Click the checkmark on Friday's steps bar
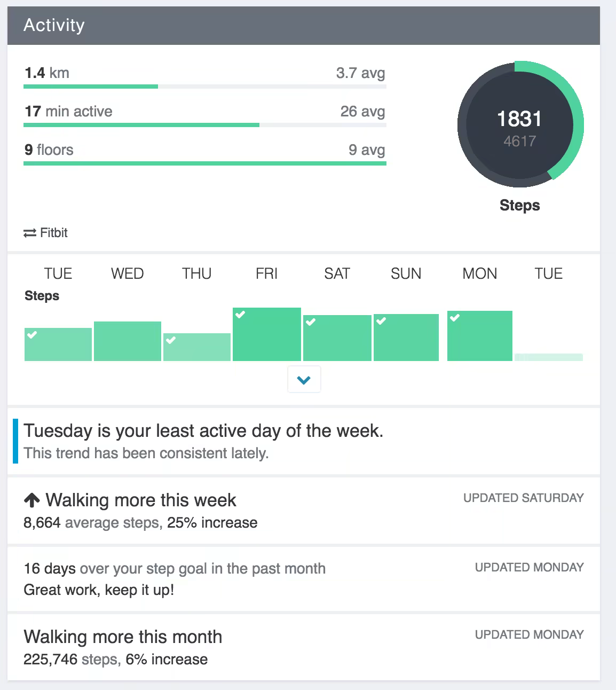Viewport: 616px width, 690px height. 240,315
